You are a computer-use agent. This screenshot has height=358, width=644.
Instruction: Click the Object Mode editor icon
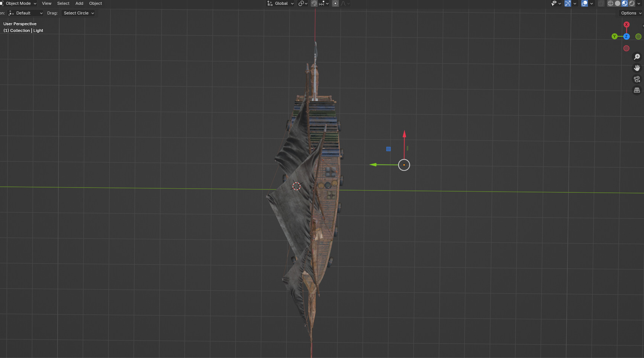1,3
